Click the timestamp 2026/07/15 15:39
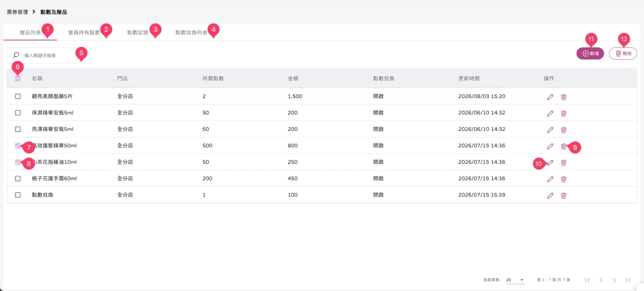Viewport: 644px width, 291px height. (481, 195)
